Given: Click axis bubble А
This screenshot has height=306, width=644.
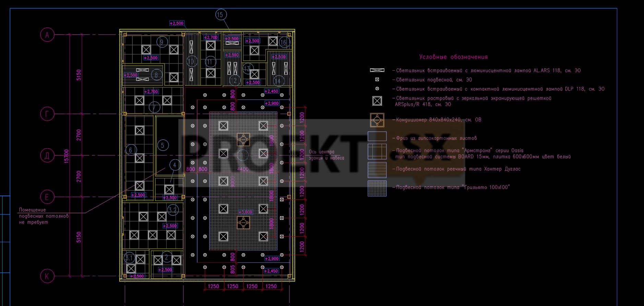Looking at the screenshot, I should [47, 35].
